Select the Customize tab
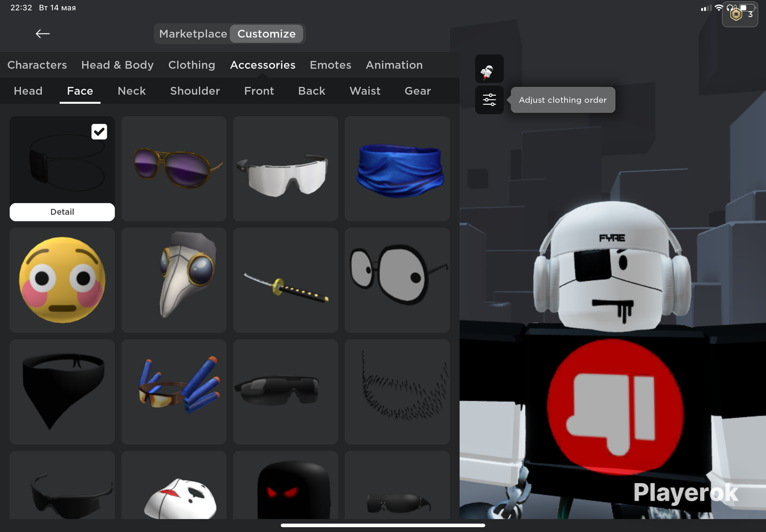Screen dimensions: 766x532 pos(266,34)
